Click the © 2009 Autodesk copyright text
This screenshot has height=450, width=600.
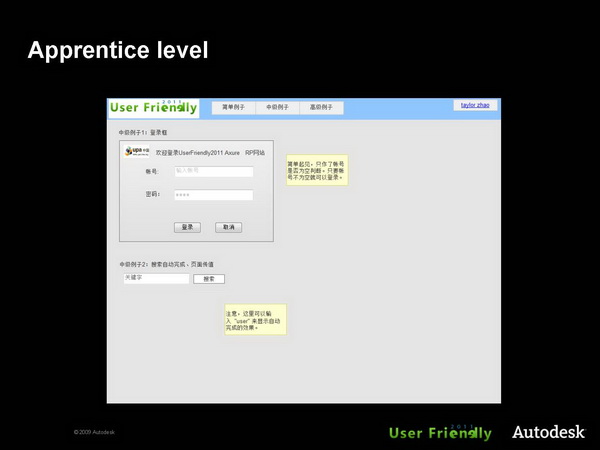click(x=95, y=432)
